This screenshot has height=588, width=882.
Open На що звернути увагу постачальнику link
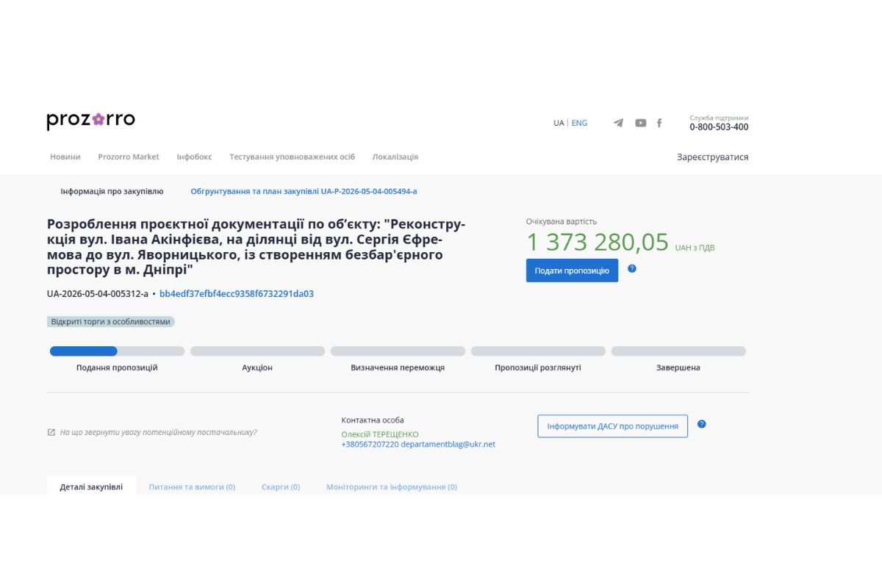click(158, 432)
